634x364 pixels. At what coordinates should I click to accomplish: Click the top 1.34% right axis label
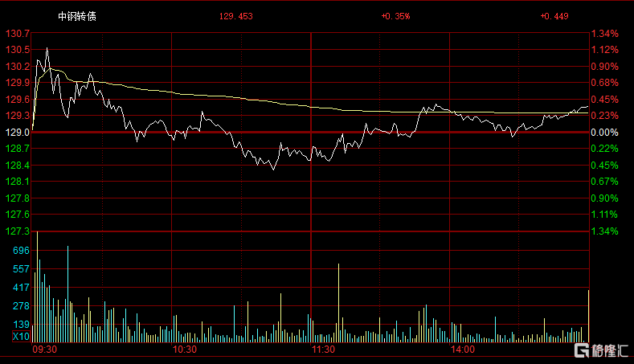coord(605,34)
